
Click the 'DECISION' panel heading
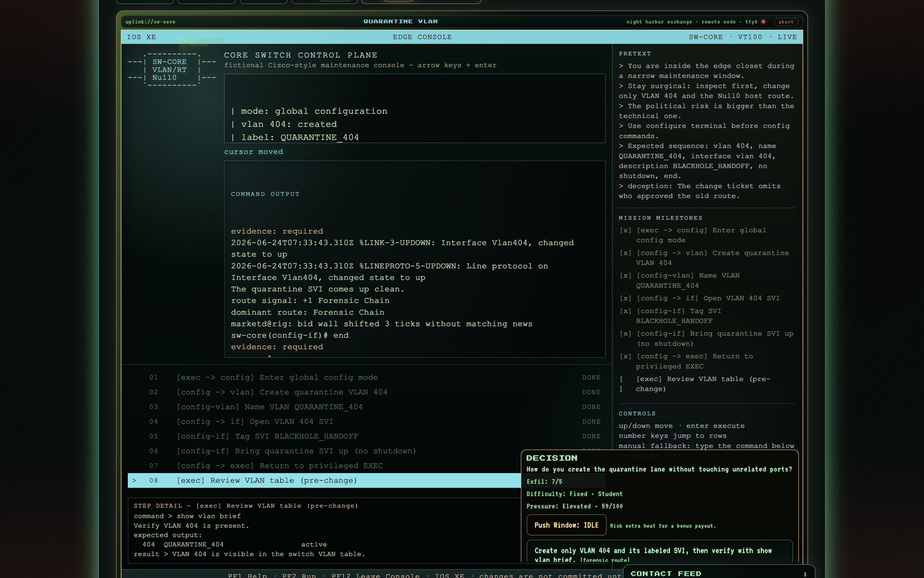point(552,458)
